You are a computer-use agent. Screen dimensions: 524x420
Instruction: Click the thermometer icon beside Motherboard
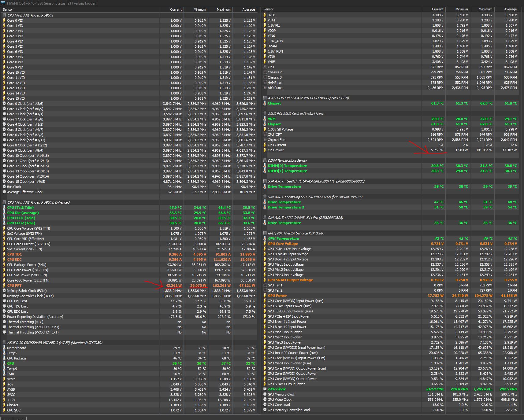pyautogui.click(x=4, y=348)
